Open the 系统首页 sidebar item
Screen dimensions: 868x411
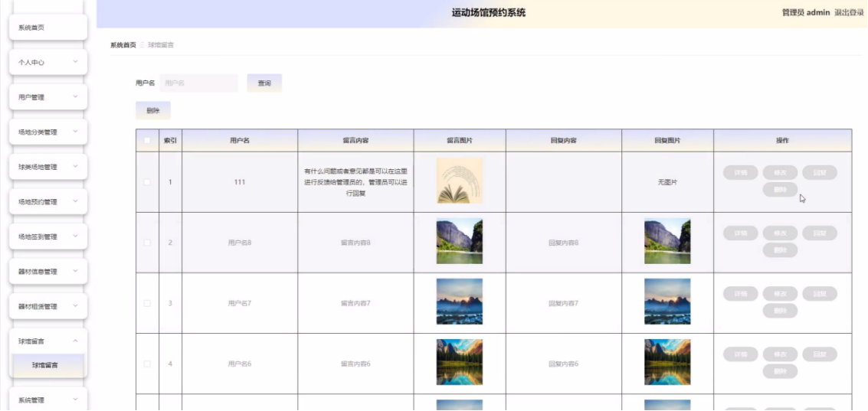(x=48, y=28)
